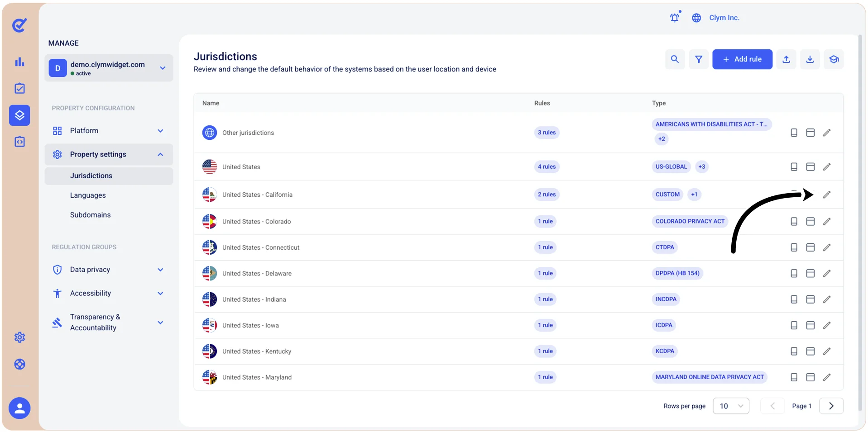Open the search jurisdictions icon
This screenshot has width=868, height=432.
tap(675, 59)
